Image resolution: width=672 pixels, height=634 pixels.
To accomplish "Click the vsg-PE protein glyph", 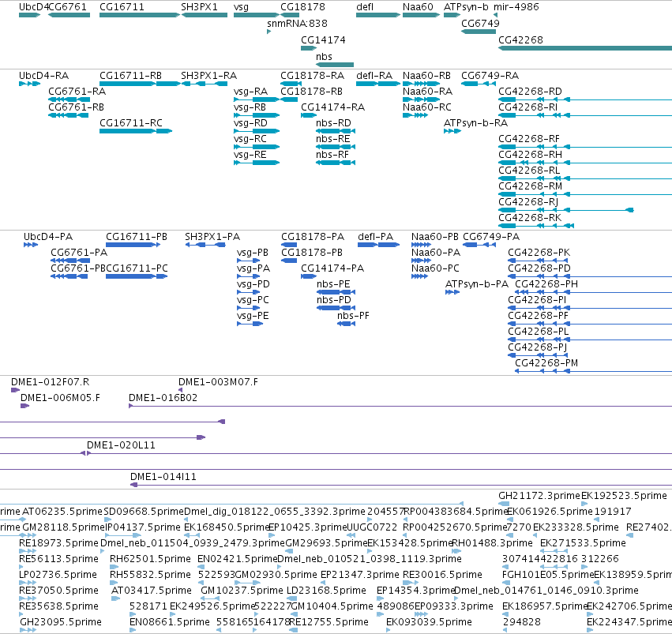I will (x=250, y=324).
